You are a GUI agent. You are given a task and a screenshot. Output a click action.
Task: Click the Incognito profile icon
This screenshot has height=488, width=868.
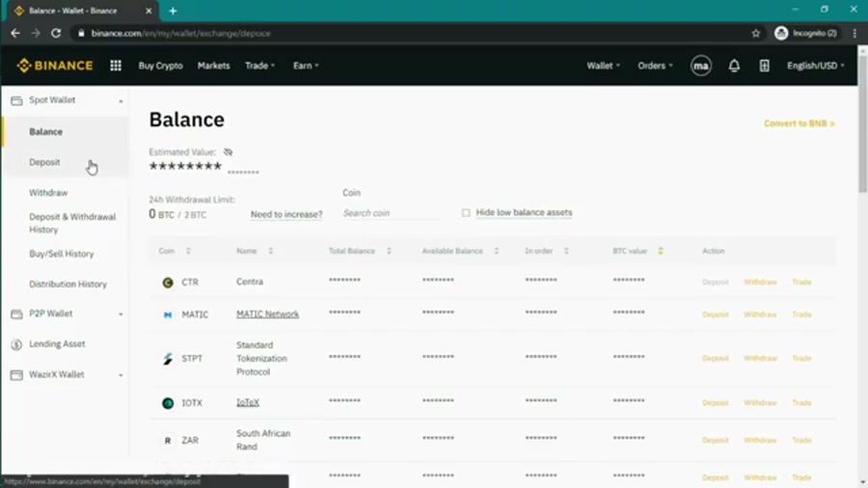[x=781, y=33]
